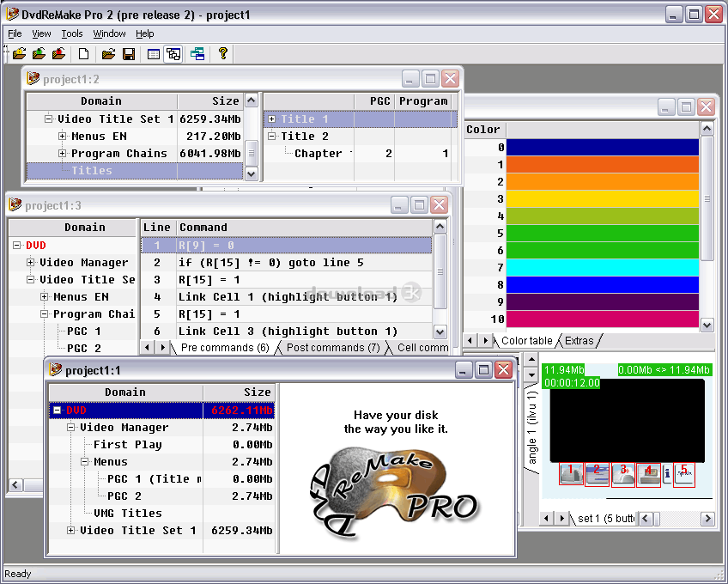Select command 'Link Cell 3 (highlight button 1)'
728x584 pixels.
(x=288, y=332)
